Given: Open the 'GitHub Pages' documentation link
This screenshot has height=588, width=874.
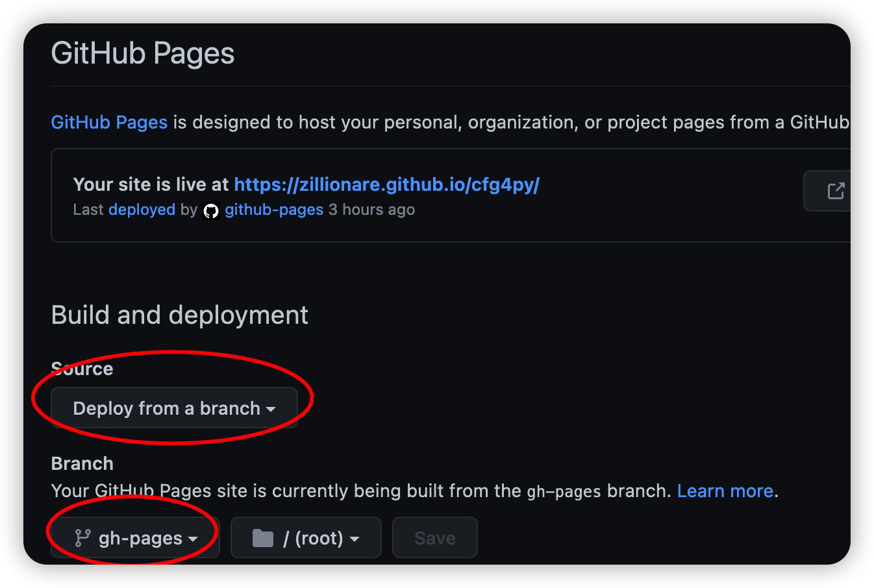Looking at the screenshot, I should pyautogui.click(x=109, y=122).
